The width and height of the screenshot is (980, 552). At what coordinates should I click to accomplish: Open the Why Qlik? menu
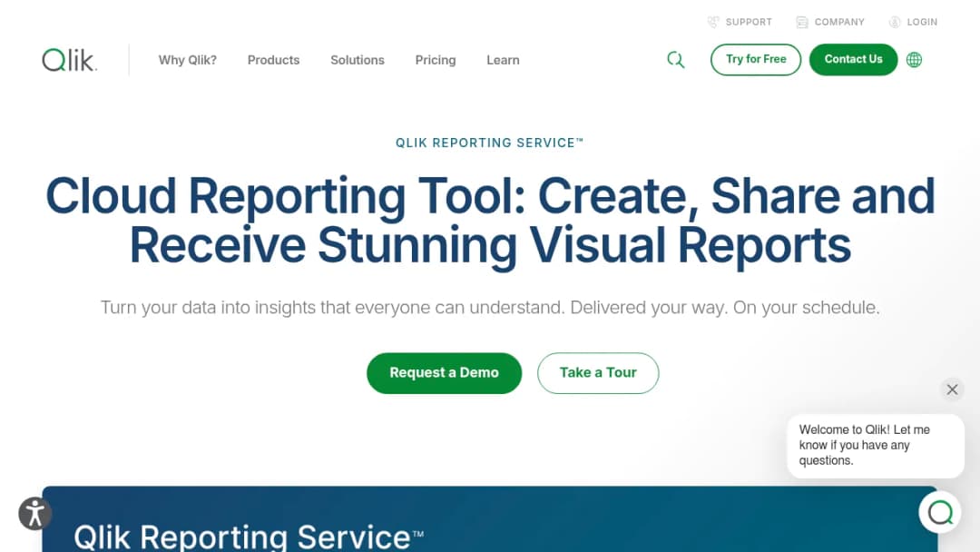coord(188,60)
